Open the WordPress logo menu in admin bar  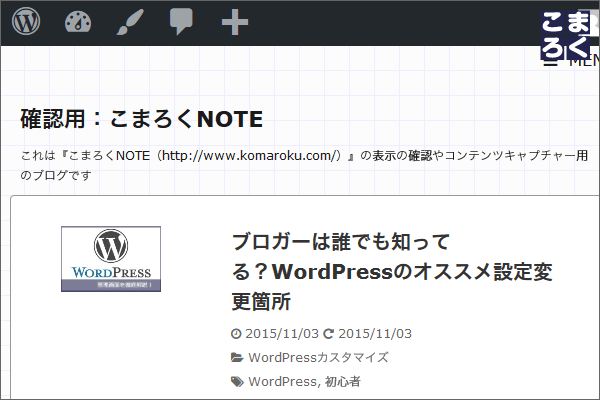26,21
